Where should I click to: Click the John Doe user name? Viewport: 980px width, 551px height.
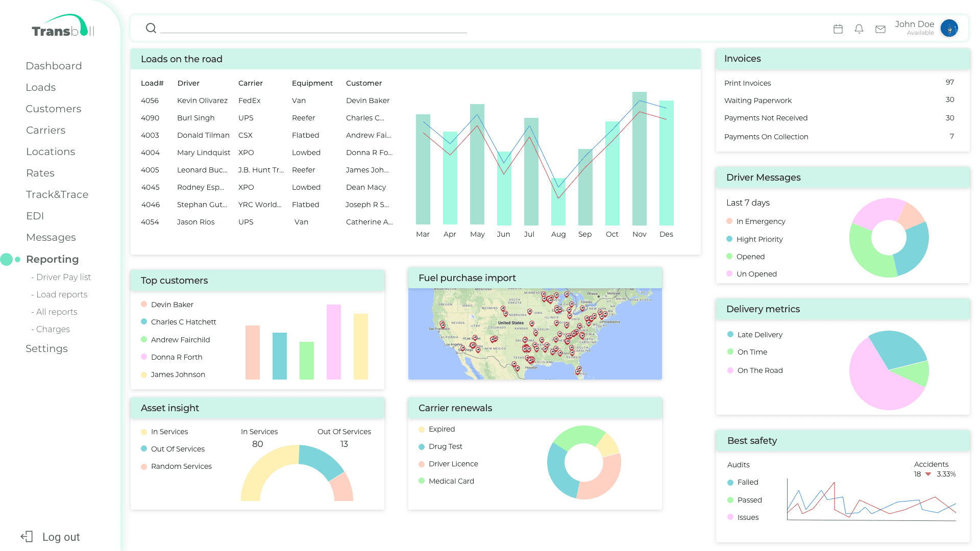[x=914, y=24]
